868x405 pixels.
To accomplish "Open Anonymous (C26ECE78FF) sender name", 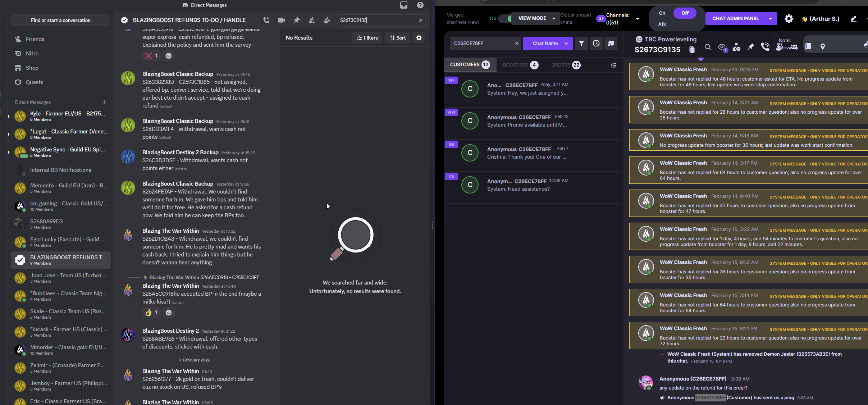I will pyautogui.click(x=693, y=379).
